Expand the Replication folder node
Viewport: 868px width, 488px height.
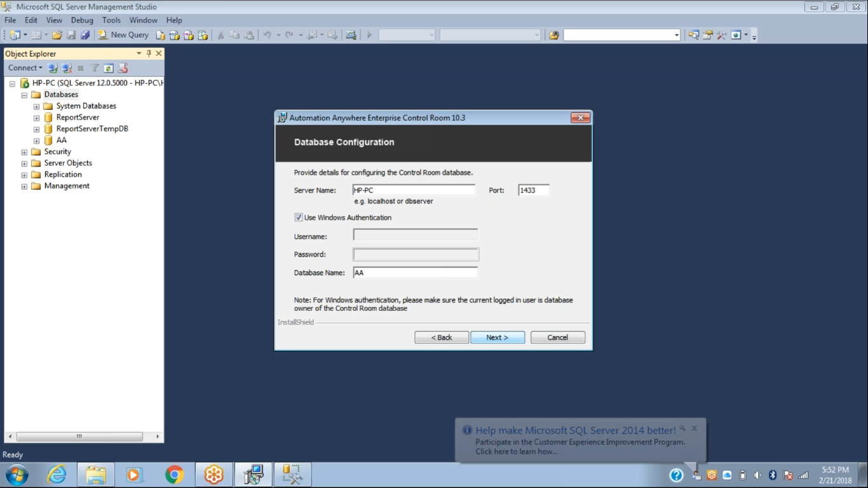tap(24, 175)
